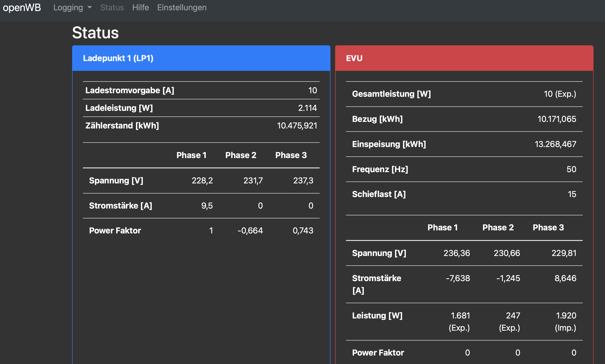Select the Ladestromvorgabe [A] row

[x=129, y=90]
